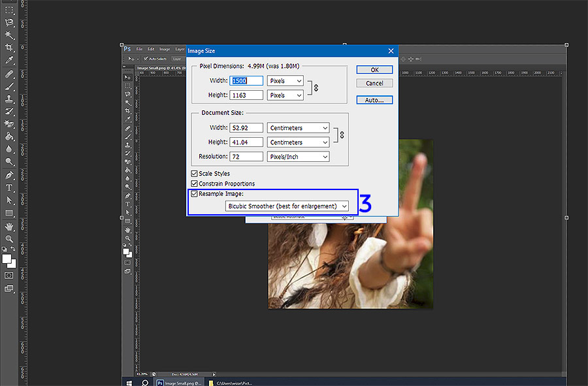588x386 pixels.
Task: Disable Constrain Proportions
Action: coord(194,184)
